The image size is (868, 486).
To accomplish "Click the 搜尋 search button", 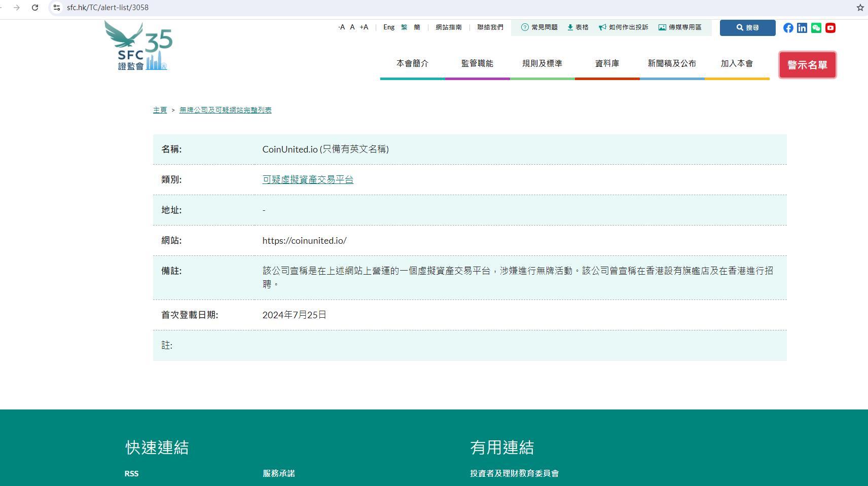I will coord(747,28).
